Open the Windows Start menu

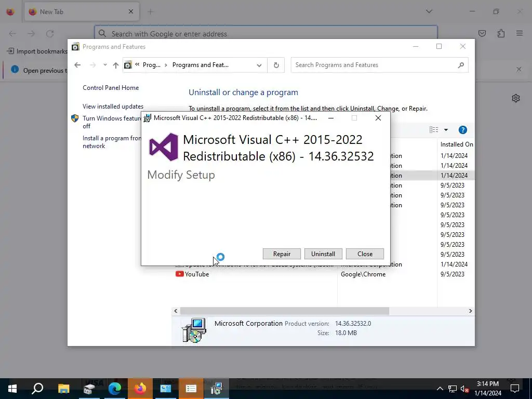coord(12,389)
